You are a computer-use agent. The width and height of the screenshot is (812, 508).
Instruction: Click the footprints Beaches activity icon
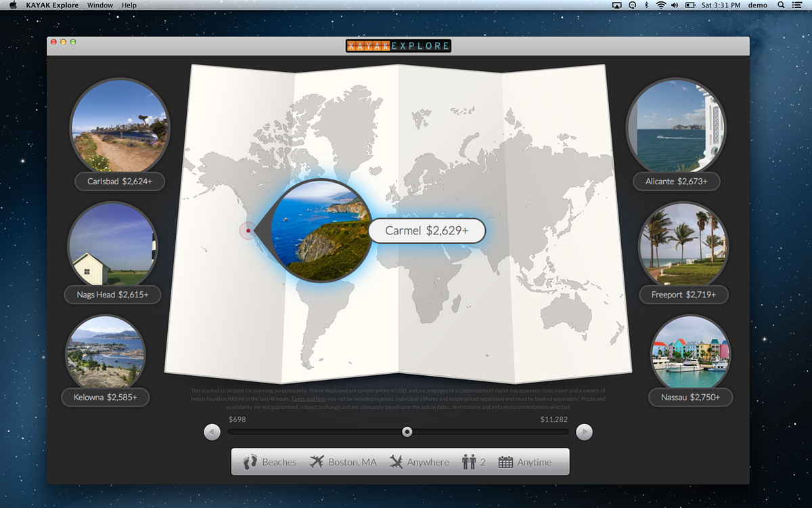[250, 462]
